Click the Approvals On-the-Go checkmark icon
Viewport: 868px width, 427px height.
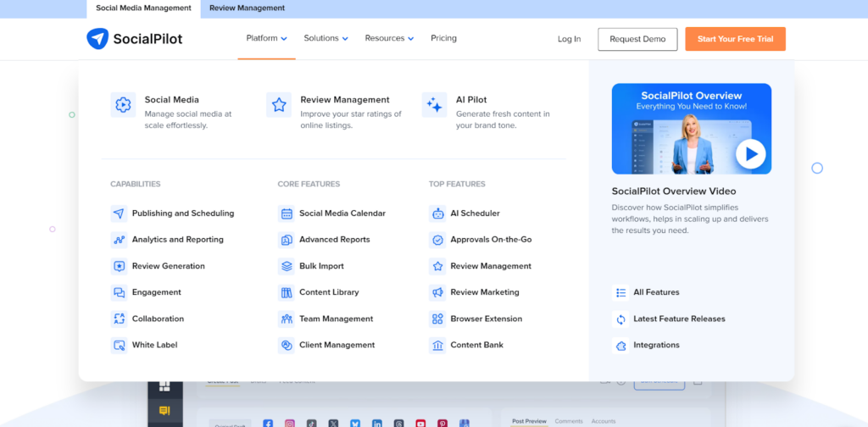click(437, 240)
